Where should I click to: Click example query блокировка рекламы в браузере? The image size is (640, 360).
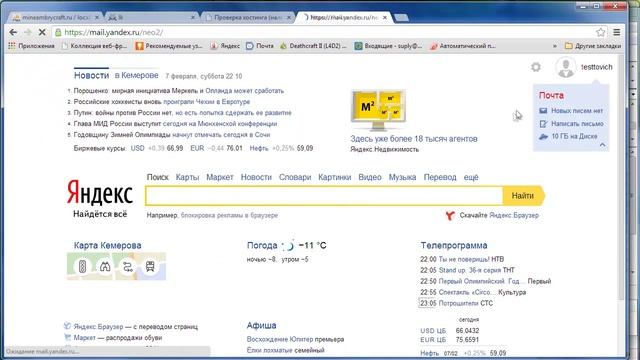[229, 215]
